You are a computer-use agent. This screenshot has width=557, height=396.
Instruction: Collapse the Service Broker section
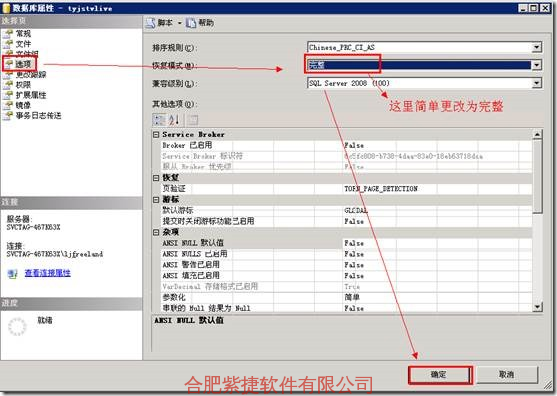coord(156,135)
